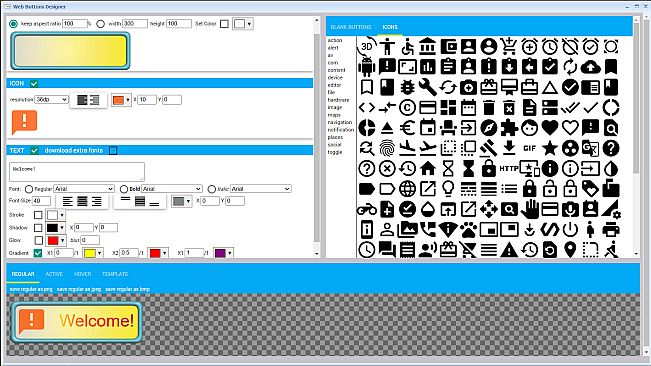Screen dimensions: 651x366
Task: Choose the bug report icon
Action: (407, 87)
